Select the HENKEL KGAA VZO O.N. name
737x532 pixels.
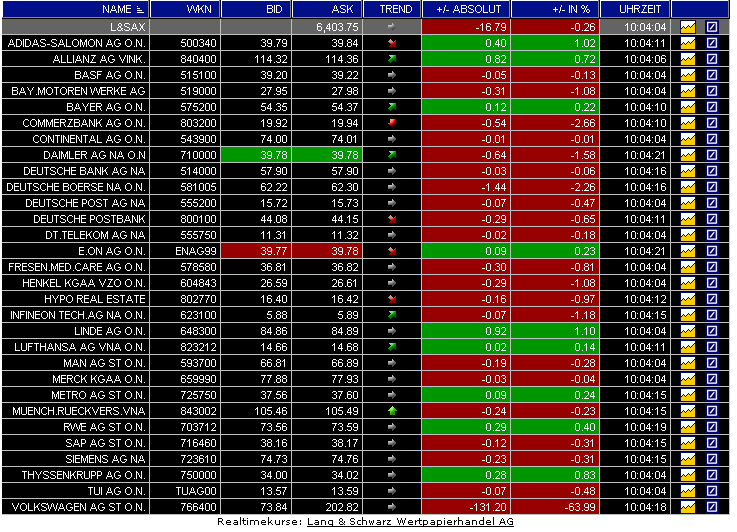click(84, 283)
